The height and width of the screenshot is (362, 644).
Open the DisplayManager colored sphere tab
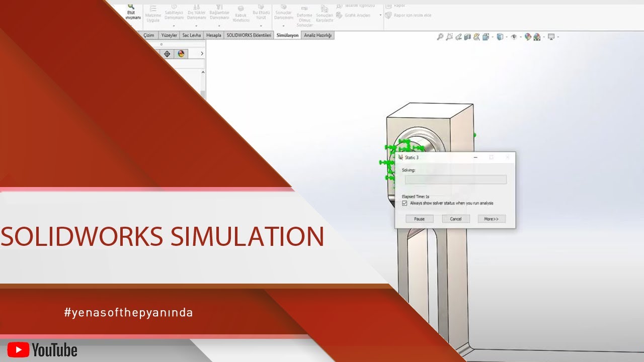point(181,54)
